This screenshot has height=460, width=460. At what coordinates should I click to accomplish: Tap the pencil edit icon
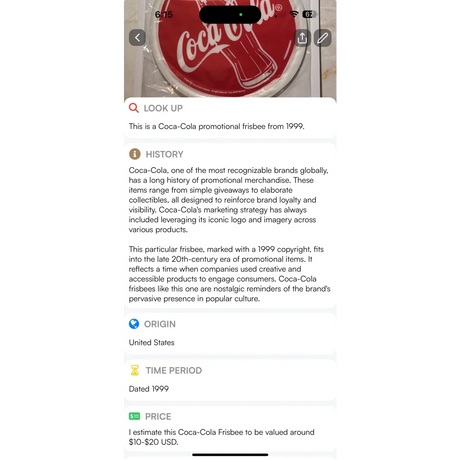click(322, 38)
